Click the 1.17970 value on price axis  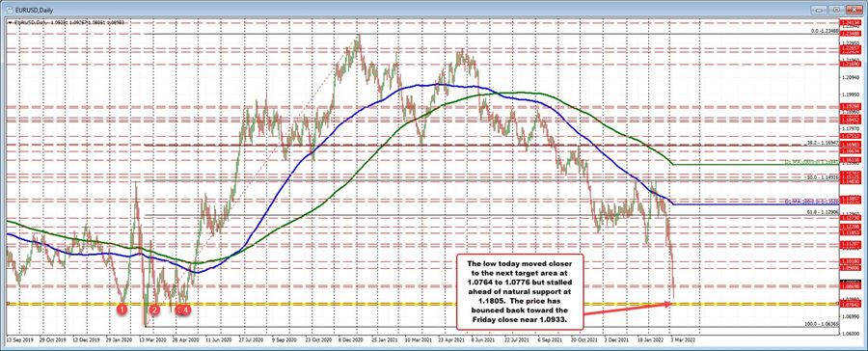point(851,129)
